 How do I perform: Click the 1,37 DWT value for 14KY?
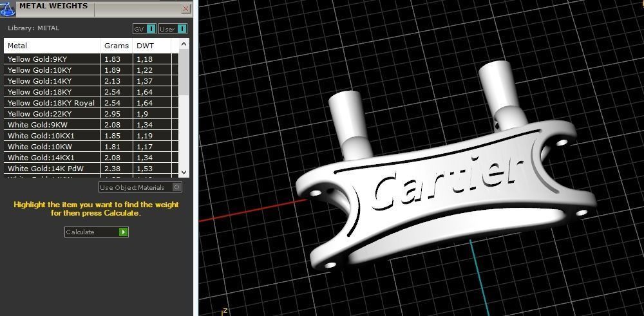pos(144,81)
